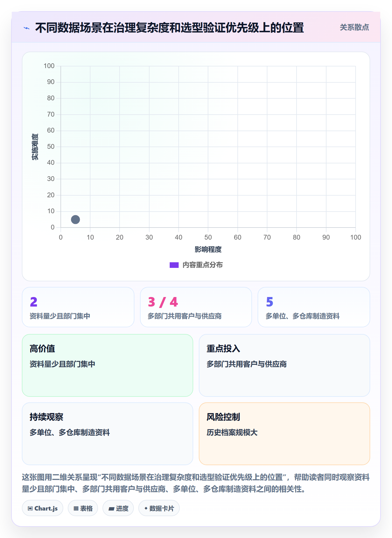Select the stat card numbered 2
This screenshot has width=392, height=538.
coord(78,307)
